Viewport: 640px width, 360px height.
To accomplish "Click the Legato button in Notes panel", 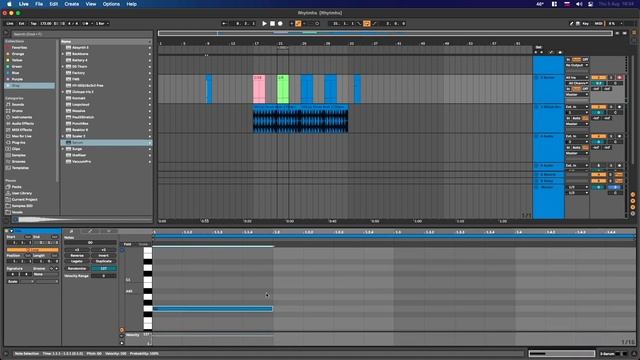I will click(x=77, y=261).
